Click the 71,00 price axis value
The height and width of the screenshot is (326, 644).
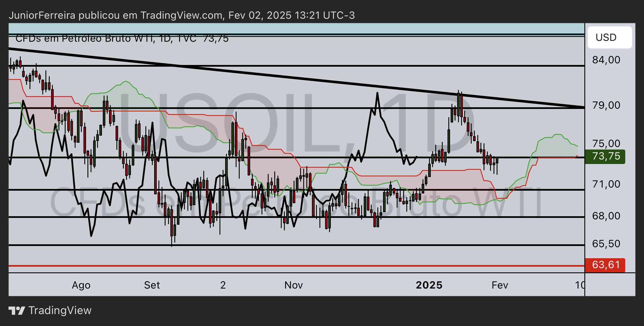(x=606, y=184)
